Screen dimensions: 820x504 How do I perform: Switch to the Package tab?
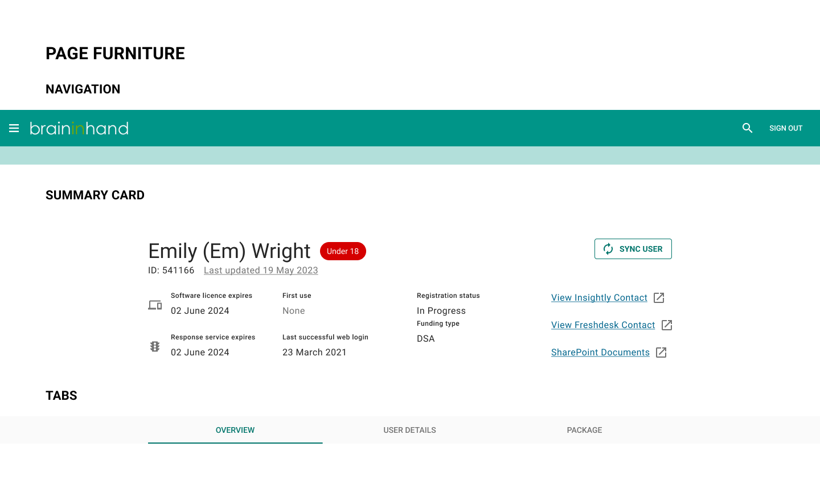click(584, 430)
